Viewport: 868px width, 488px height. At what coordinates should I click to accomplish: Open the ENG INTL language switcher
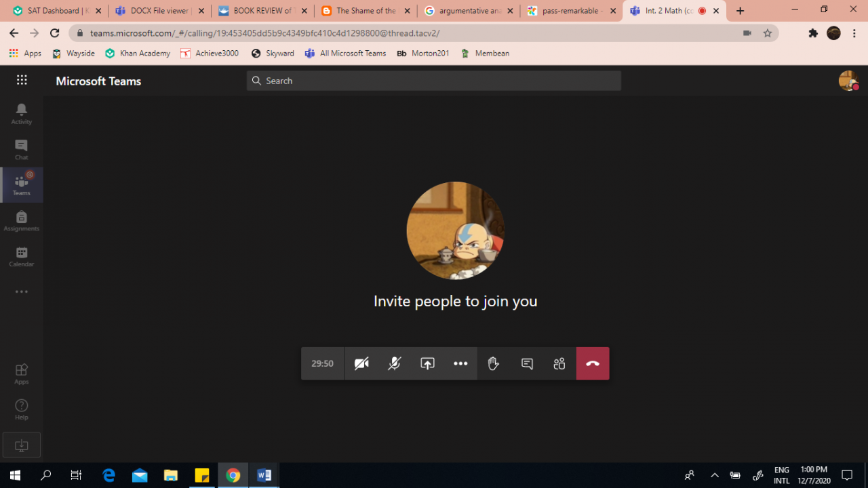point(781,475)
